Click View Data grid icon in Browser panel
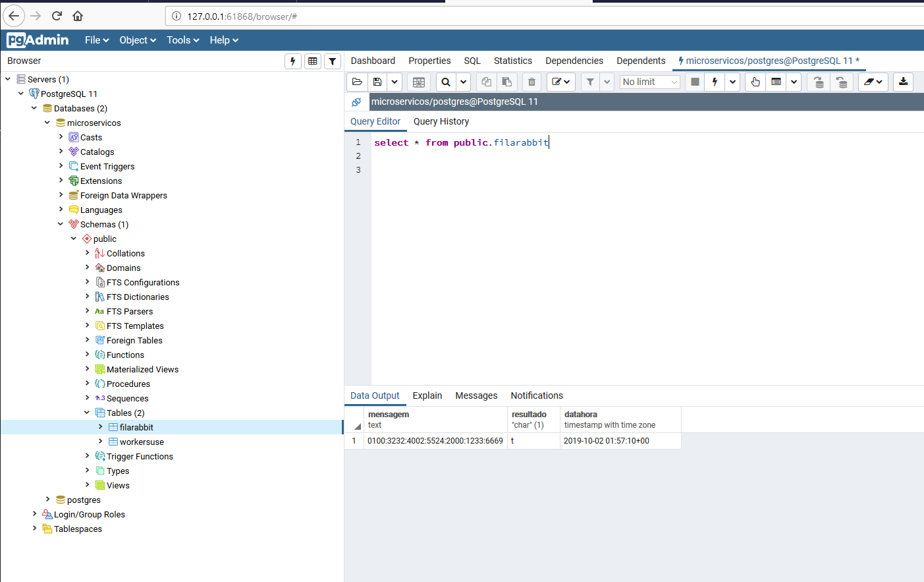 click(x=313, y=61)
